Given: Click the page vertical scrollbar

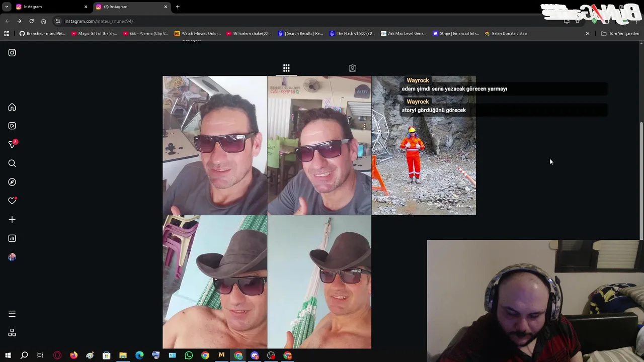Looking at the screenshot, I should (x=641, y=181).
